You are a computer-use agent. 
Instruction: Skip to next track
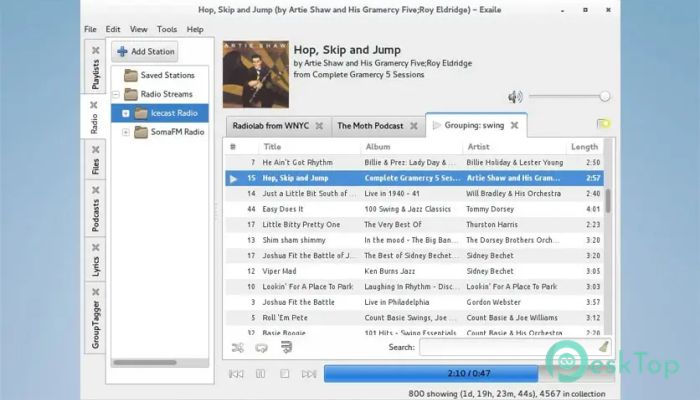click(x=309, y=374)
